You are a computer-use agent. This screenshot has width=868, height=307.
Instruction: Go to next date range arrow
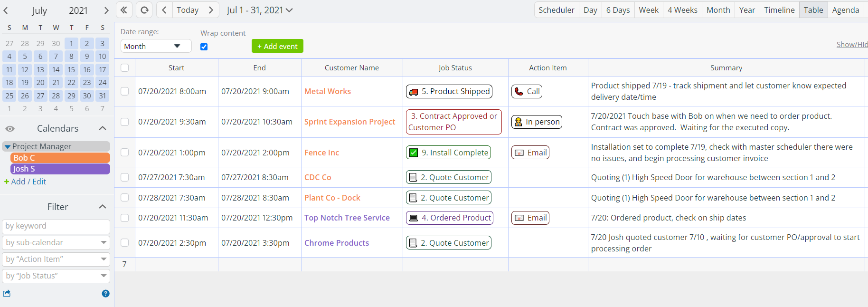(x=211, y=10)
